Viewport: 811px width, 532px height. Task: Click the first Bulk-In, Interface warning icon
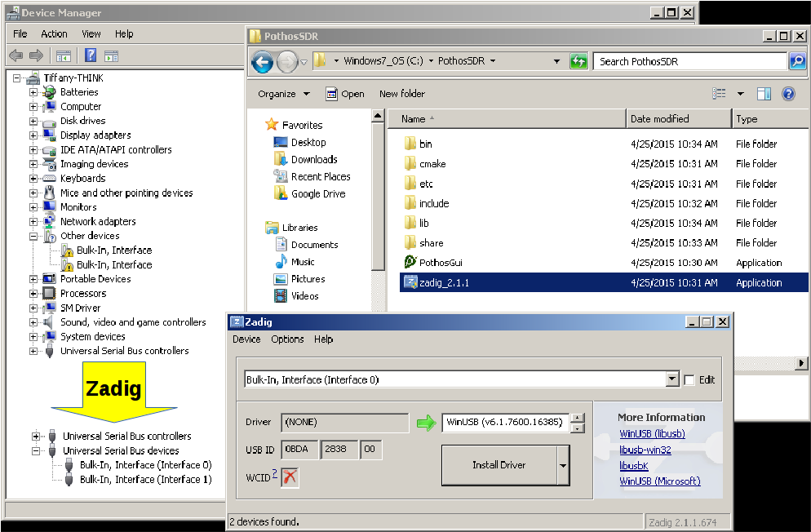point(67,250)
